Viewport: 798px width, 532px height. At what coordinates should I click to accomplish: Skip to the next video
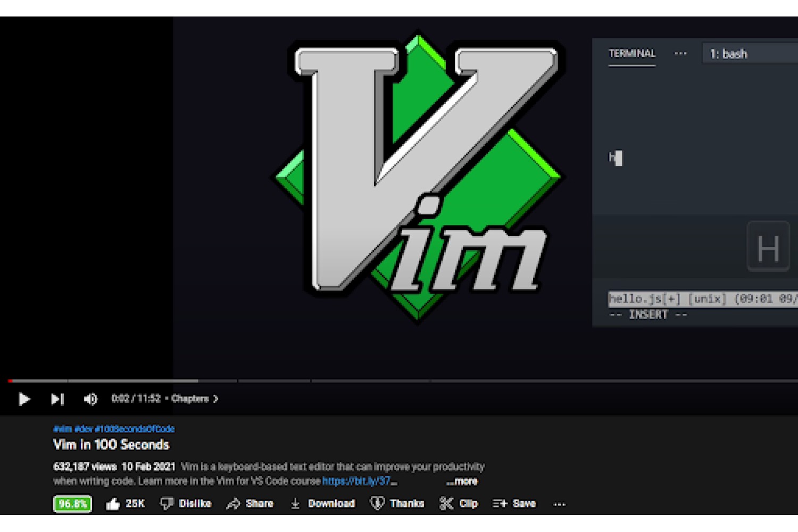[57, 398]
